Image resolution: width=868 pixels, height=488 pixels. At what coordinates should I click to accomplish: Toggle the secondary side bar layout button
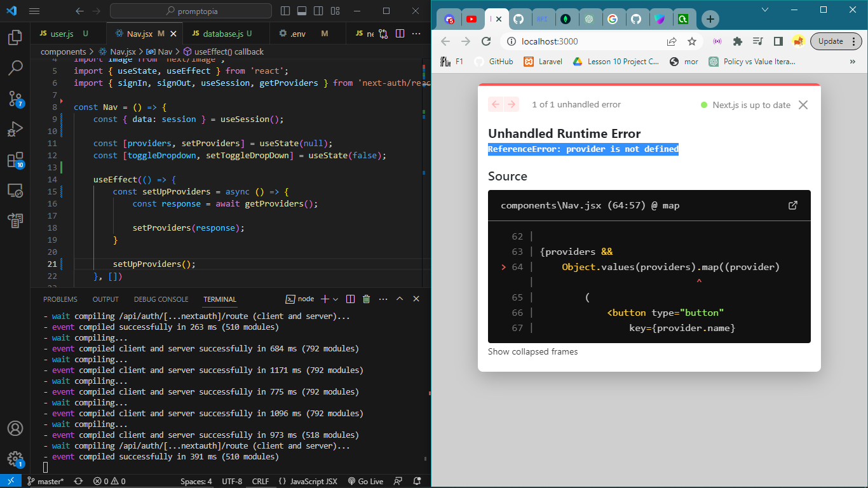(318, 11)
